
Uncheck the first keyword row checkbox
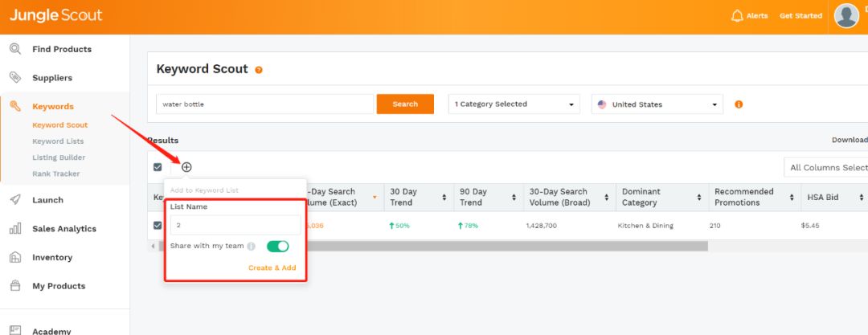coord(158,226)
